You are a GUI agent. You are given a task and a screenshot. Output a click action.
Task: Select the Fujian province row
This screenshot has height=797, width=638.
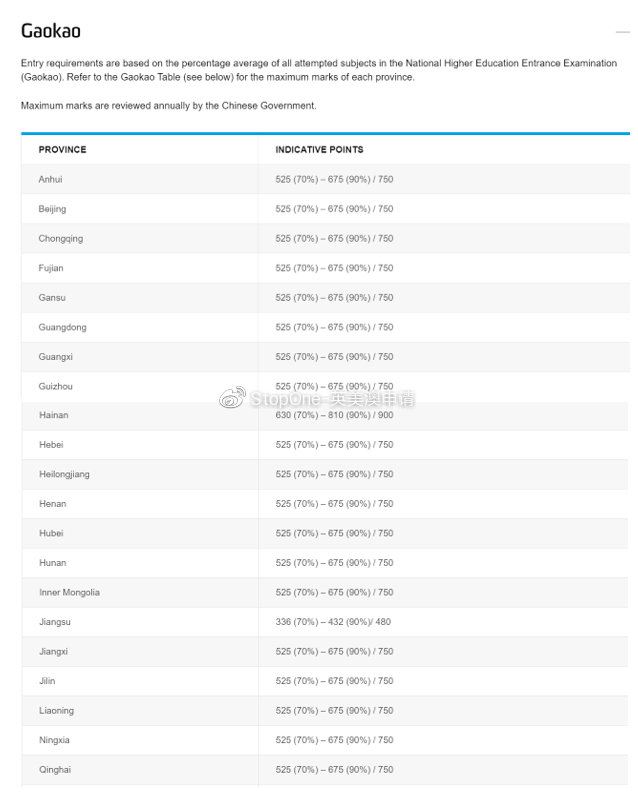(325, 268)
